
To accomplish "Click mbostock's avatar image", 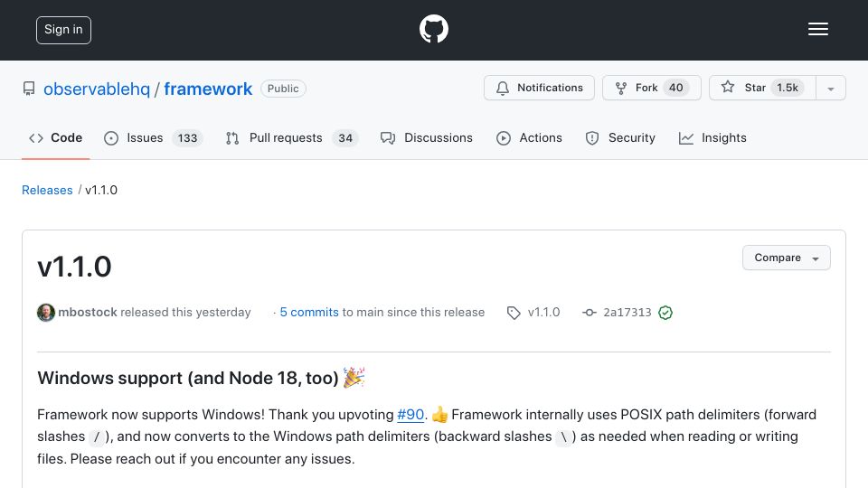I will click(x=46, y=313).
